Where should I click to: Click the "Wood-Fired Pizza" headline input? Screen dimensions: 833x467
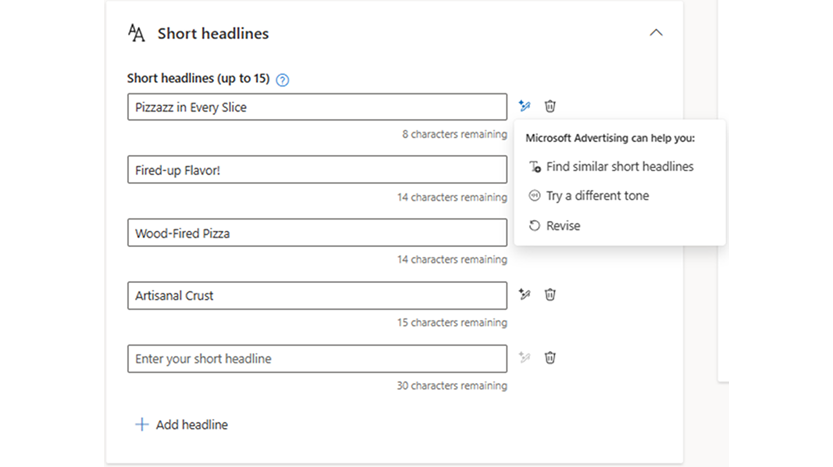317,233
